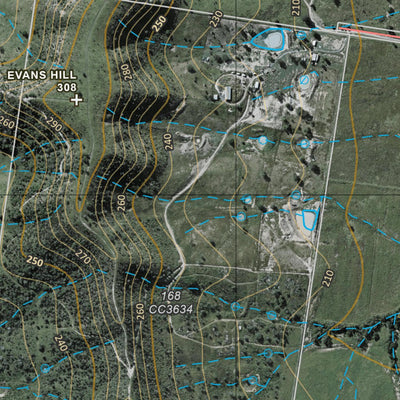Image resolution: width=400 pixels, height=400 pixels.
Task: Click the 260 contour label directly above 168
Action: click(122, 203)
